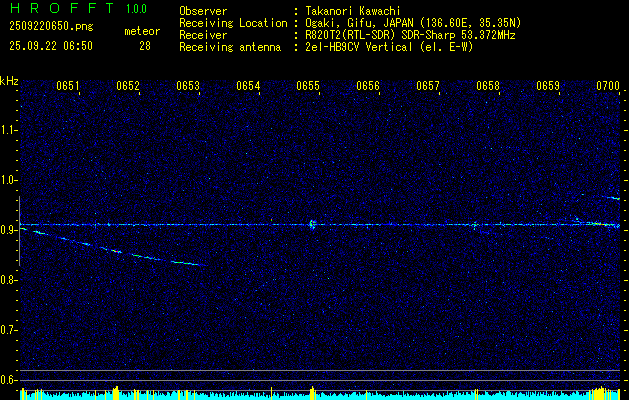Viewport: 629px width, 400px height.
Task: Click the 0.7 kHz frequency label
Action: click(9, 330)
